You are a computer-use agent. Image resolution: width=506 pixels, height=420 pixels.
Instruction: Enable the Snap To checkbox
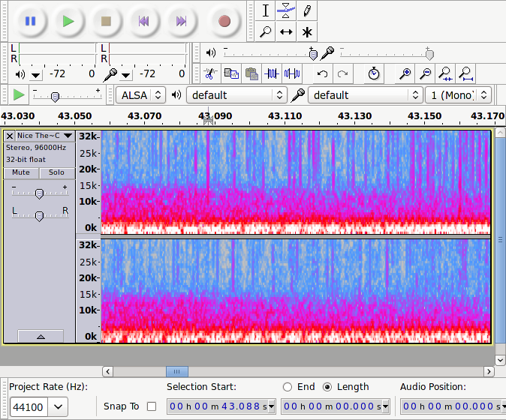pyautogui.click(x=152, y=406)
